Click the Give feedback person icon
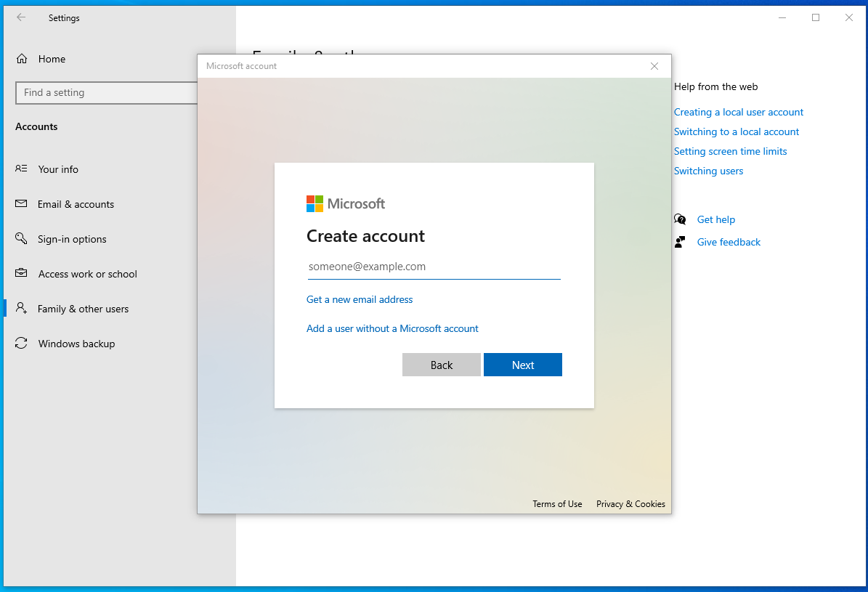Viewport: 868px width, 592px height. [x=680, y=242]
